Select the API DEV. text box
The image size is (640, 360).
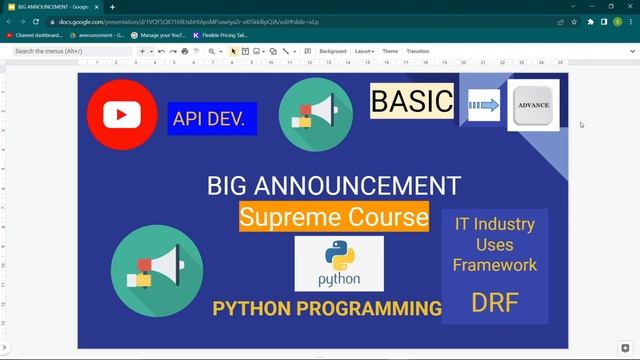point(212,119)
